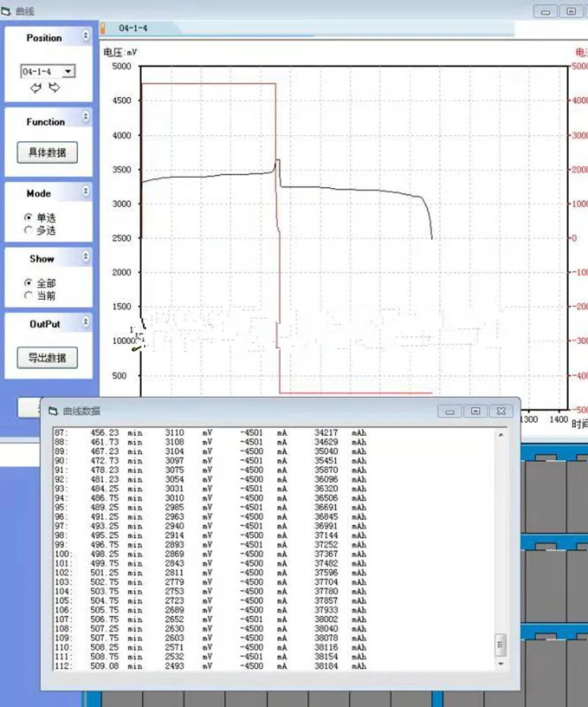
Task: Click the battery icon beside 04-1-4 tab
Action: [103, 28]
